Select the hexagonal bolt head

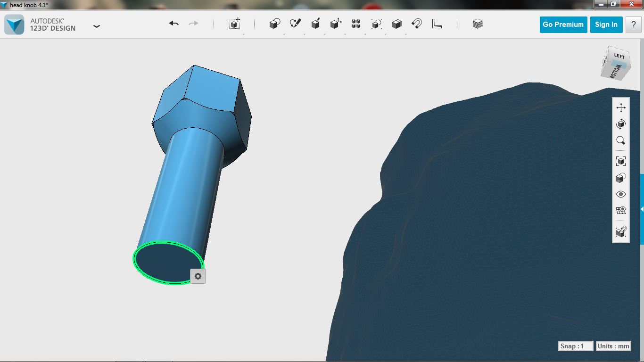point(202,104)
